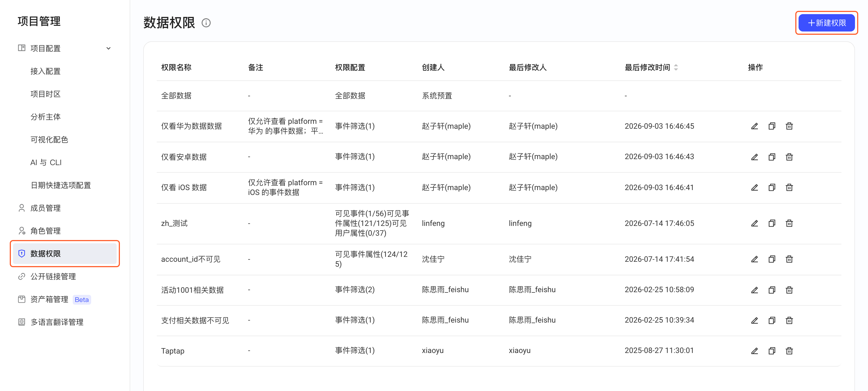868x391 pixels.
Task: Edit the 活动1001相关数据 permission
Action: point(754,290)
